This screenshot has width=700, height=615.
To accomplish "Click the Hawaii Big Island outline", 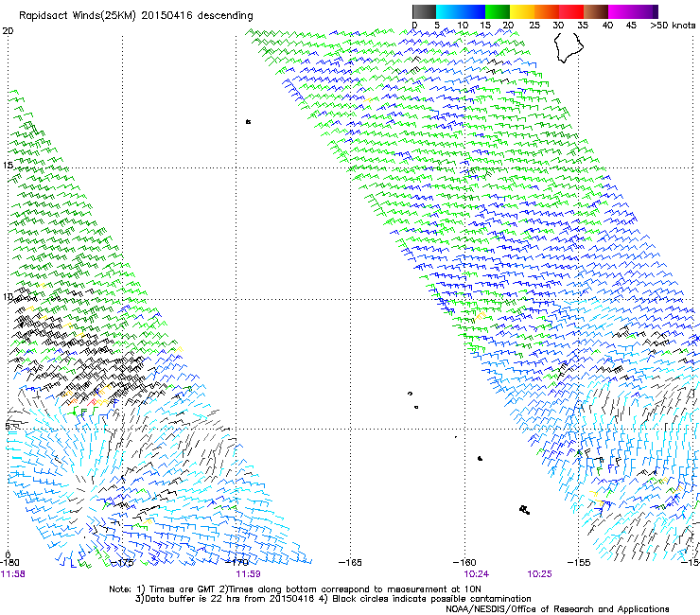I will pos(569,48).
